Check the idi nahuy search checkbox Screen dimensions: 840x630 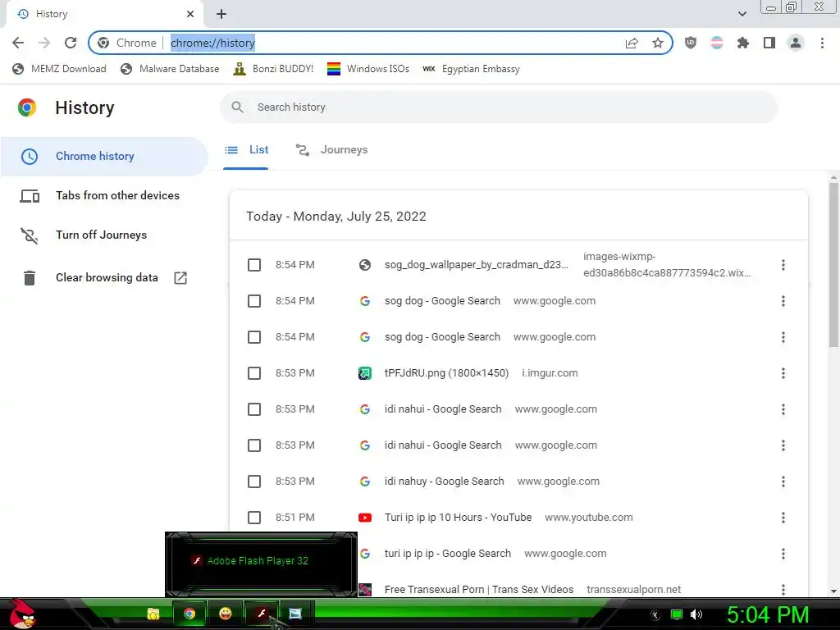pyautogui.click(x=254, y=482)
